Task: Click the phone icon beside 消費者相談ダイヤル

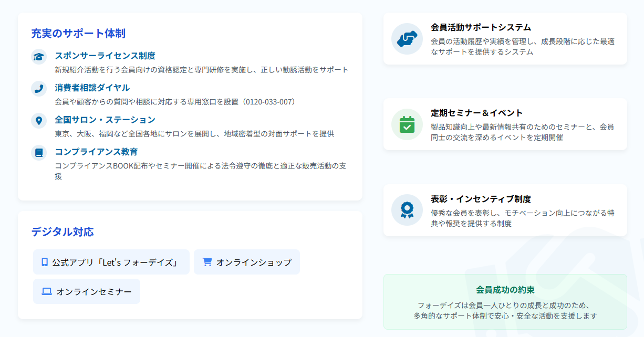Action: pyautogui.click(x=39, y=89)
